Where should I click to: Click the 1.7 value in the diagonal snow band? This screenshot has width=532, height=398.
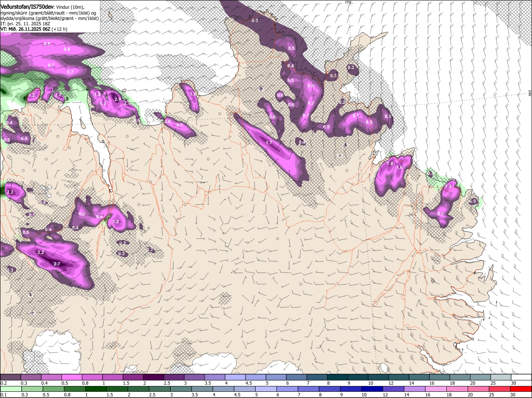pyautogui.click(x=269, y=142)
